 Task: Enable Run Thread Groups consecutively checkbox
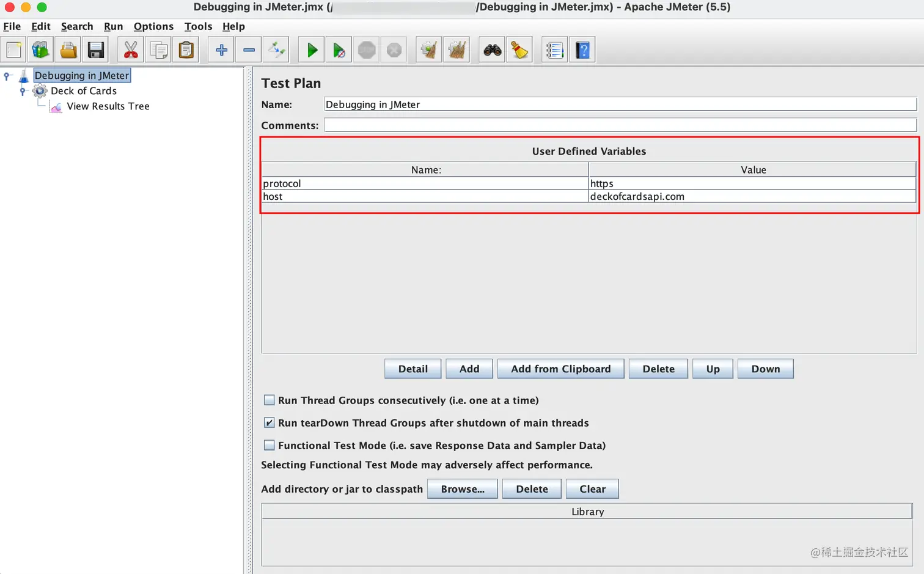tap(269, 400)
